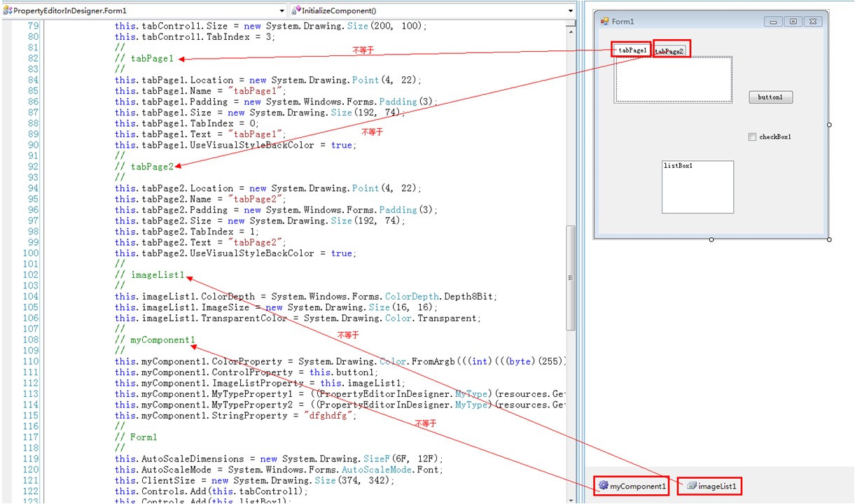Select the imageList1 component in the tray
This screenshot has width=855, height=504.
coord(710,486)
